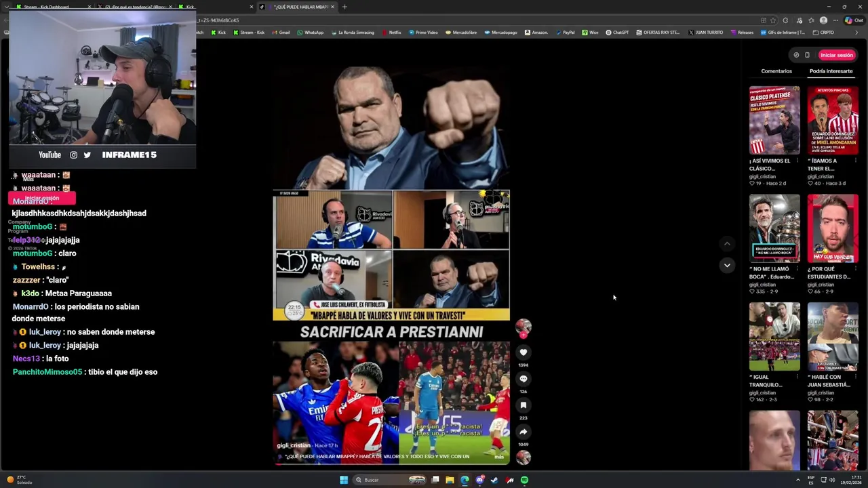Open the Instagram icon on stream overlay
This screenshot has height=488, width=868.
[x=73, y=155]
